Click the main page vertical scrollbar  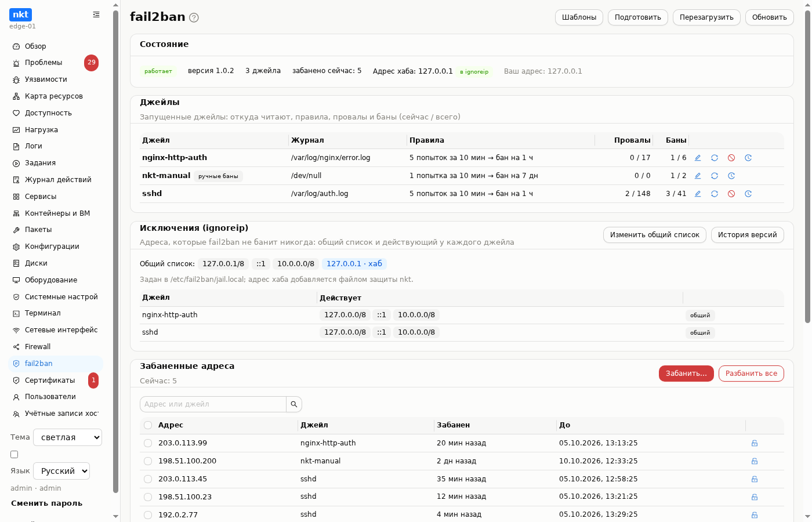pos(807,167)
